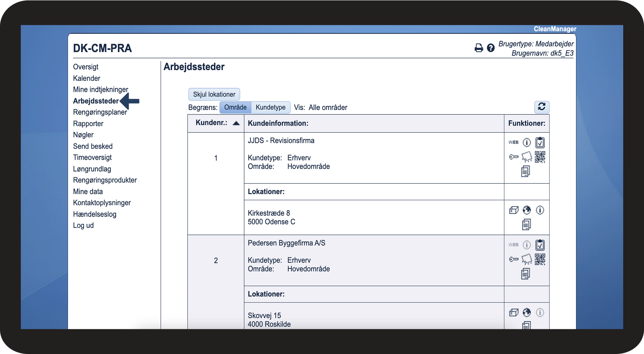
Task: Hide locations with Skjul lokationer button
Action: click(x=214, y=94)
